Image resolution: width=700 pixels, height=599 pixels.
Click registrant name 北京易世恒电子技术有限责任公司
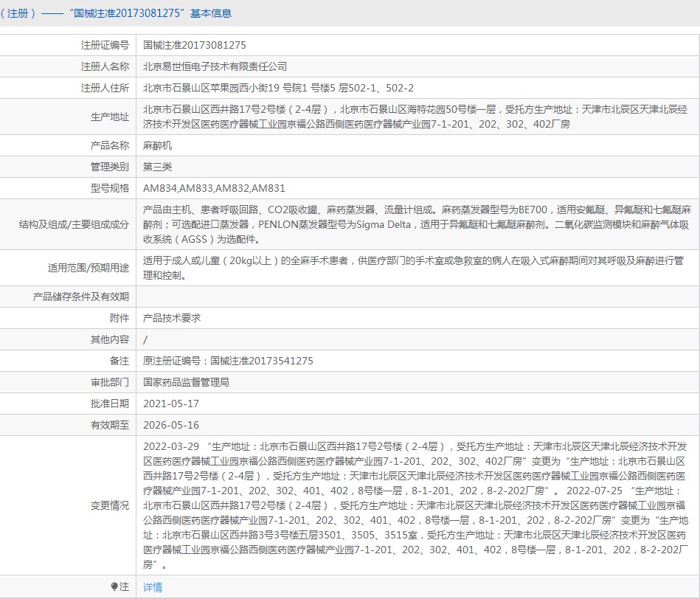click(215, 66)
